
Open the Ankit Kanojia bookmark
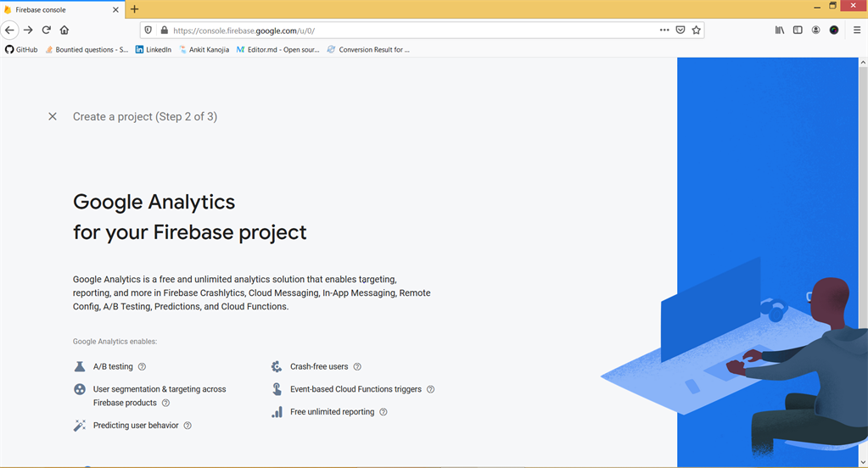204,49
